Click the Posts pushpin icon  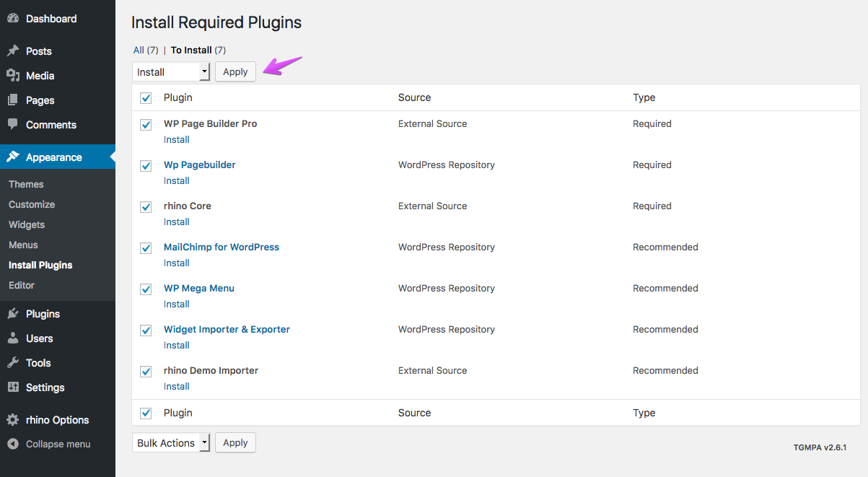coord(13,51)
